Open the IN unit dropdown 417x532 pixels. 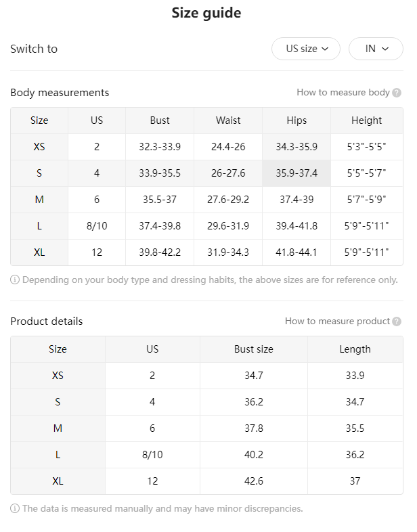point(376,49)
